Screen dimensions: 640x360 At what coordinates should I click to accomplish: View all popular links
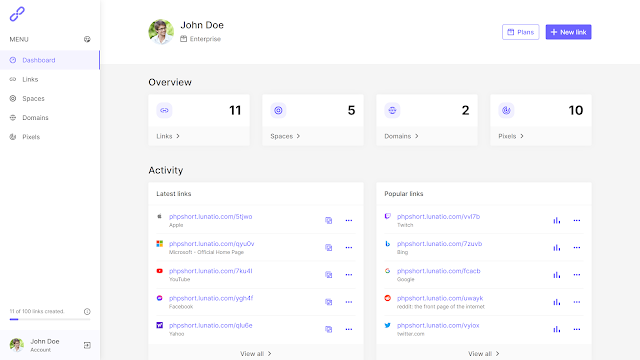click(484, 353)
